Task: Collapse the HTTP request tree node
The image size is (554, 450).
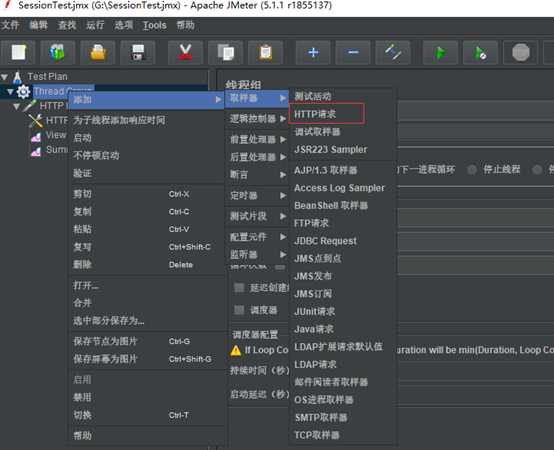Action: [x=17, y=106]
